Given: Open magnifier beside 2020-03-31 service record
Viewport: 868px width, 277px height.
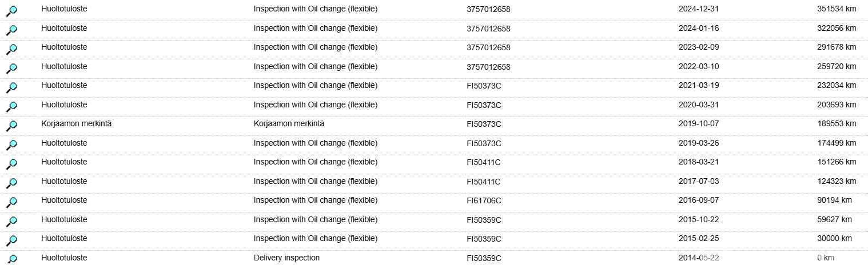Looking at the screenshot, I should coord(11,107).
